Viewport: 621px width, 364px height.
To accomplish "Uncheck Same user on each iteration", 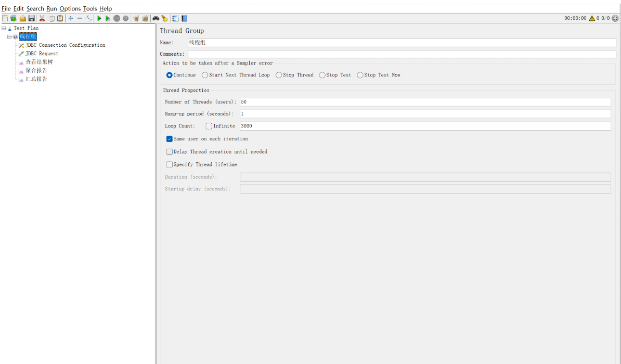I will pos(169,139).
